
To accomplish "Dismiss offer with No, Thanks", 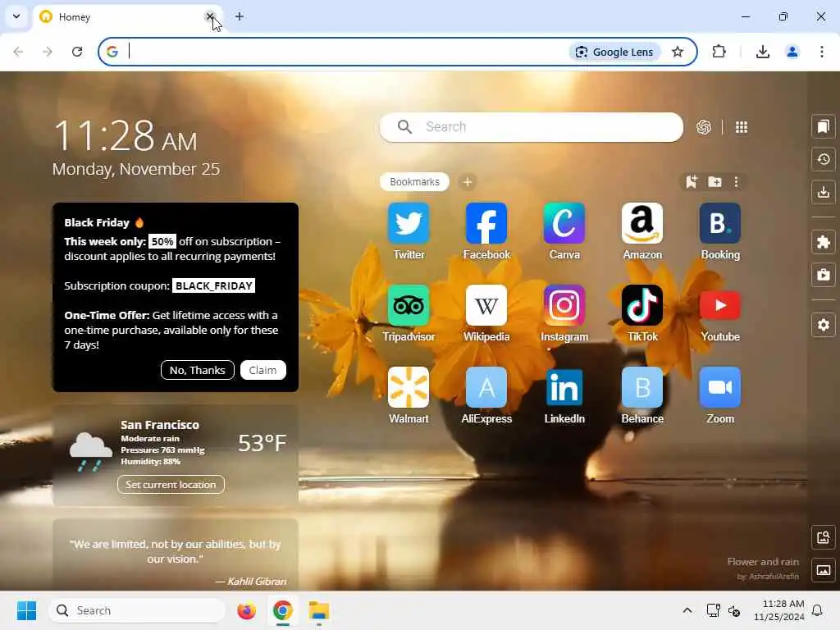I will [197, 370].
